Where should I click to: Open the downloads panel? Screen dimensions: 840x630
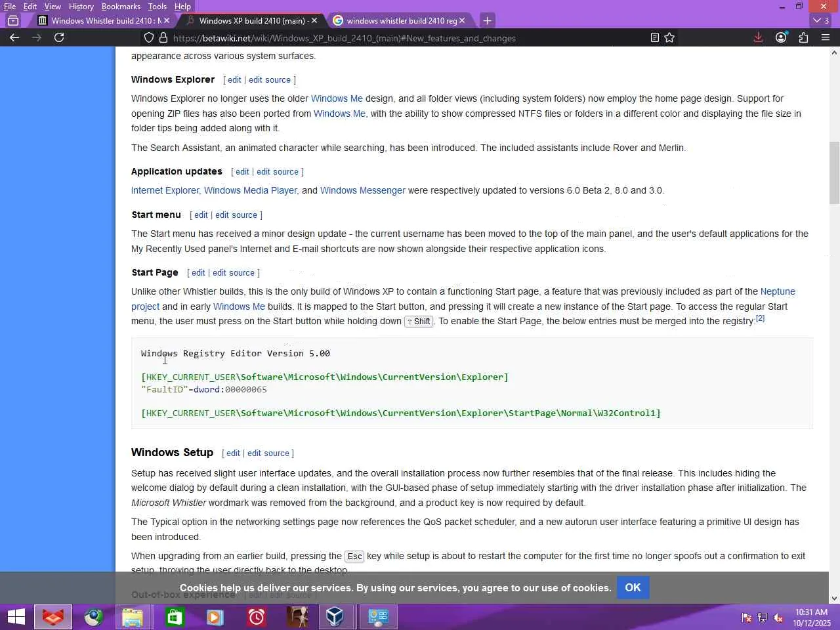click(758, 37)
